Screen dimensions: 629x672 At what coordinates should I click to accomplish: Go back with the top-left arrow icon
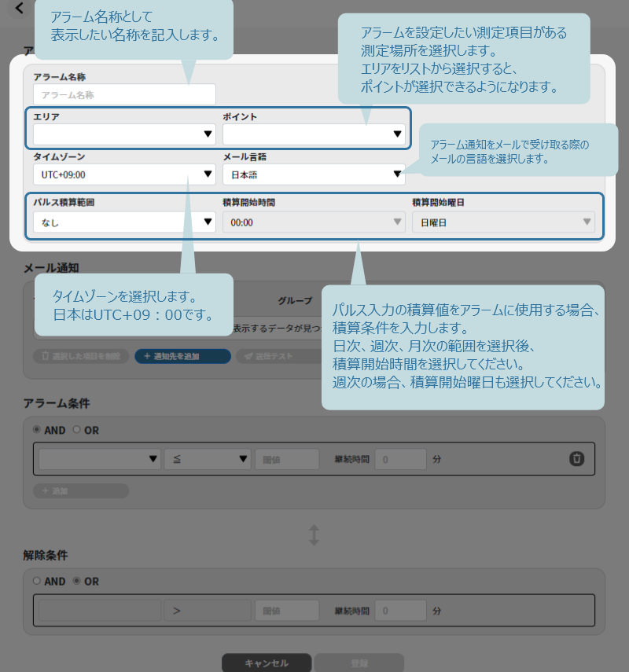[x=20, y=8]
